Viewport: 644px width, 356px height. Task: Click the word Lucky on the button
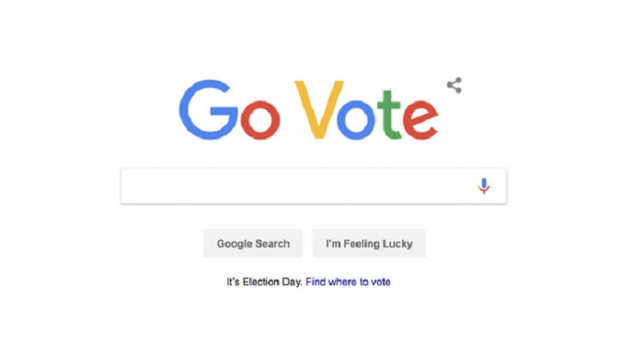(x=397, y=244)
